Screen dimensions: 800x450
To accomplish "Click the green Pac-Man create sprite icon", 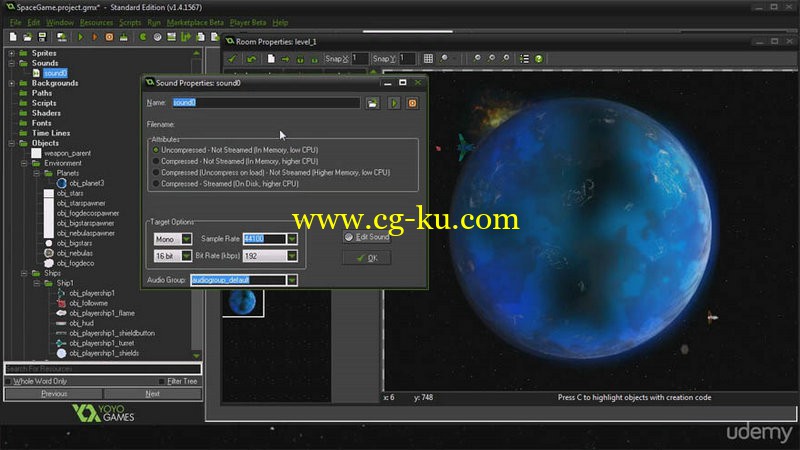I will click(143, 37).
